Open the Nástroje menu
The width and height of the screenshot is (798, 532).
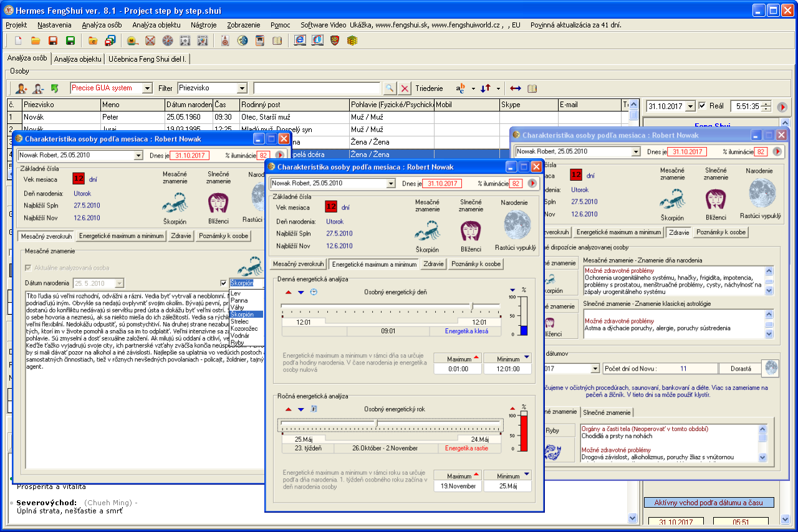tap(205, 25)
